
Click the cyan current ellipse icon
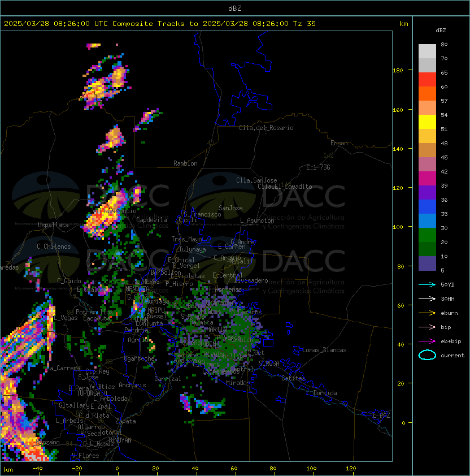point(427,355)
